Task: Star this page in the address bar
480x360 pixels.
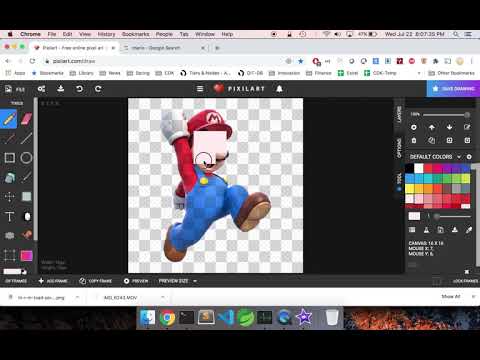Action: (x=300, y=61)
